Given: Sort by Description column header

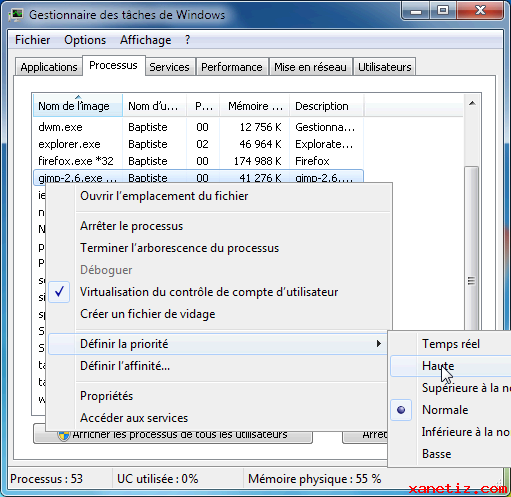Looking at the screenshot, I should pos(327,106).
